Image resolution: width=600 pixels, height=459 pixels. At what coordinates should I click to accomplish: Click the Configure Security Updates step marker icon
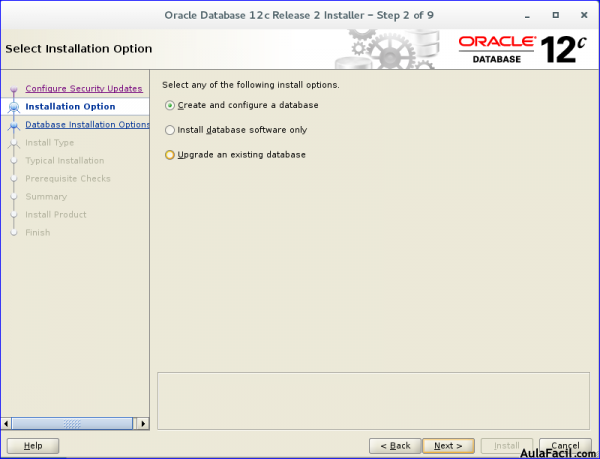click(x=14, y=90)
